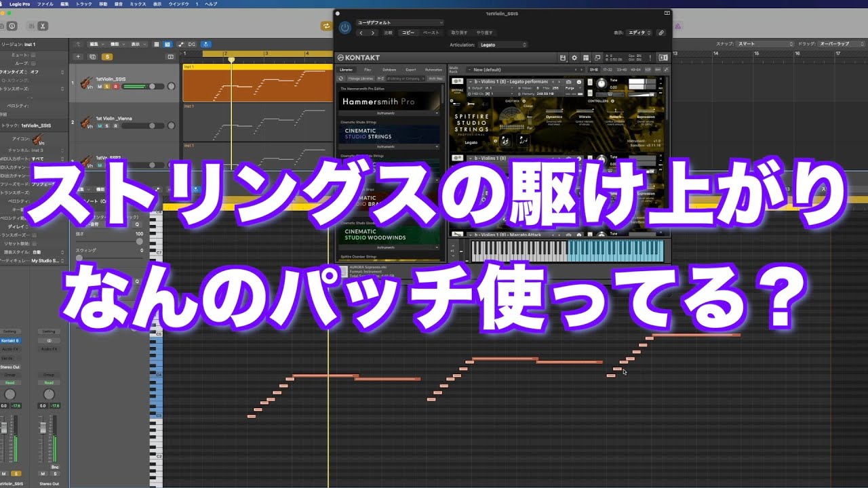
Task: Open the Logic Pro application menu
Action: tap(19, 4)
